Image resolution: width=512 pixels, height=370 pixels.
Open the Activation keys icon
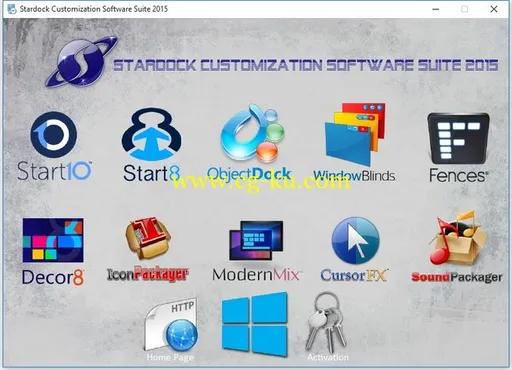326,322
